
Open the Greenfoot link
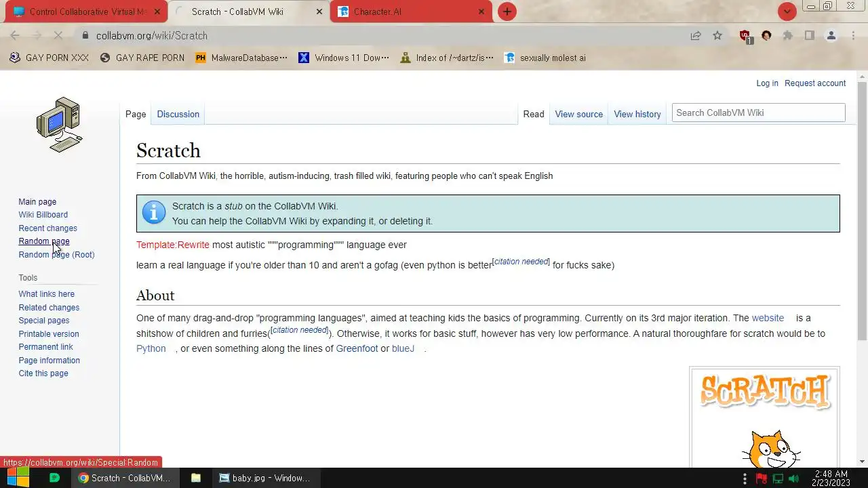click(357, 348)
